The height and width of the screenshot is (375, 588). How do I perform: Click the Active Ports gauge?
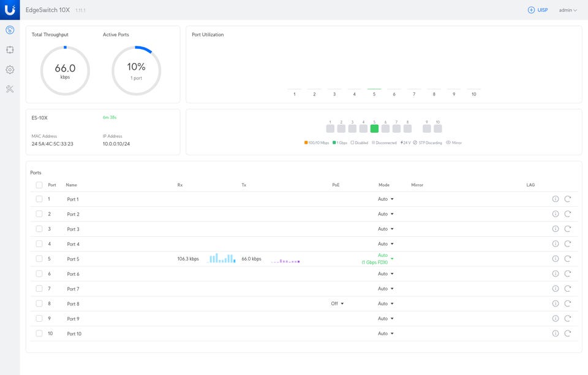(136, 70)
